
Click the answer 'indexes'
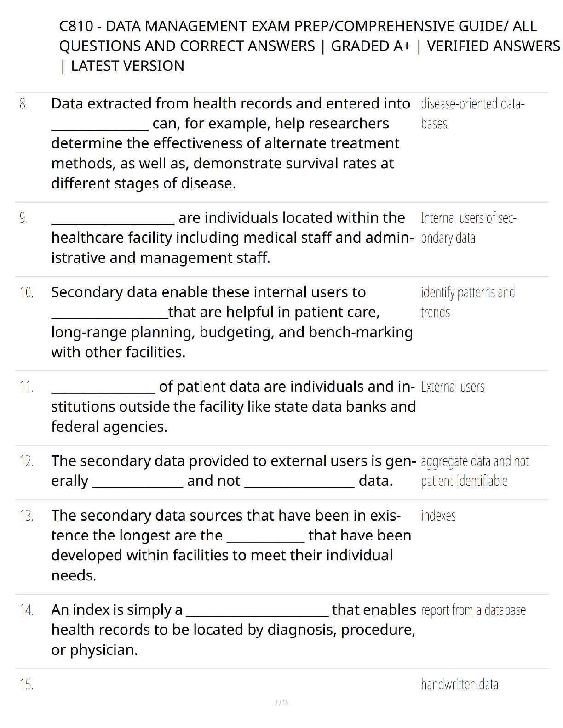point(438,516)
